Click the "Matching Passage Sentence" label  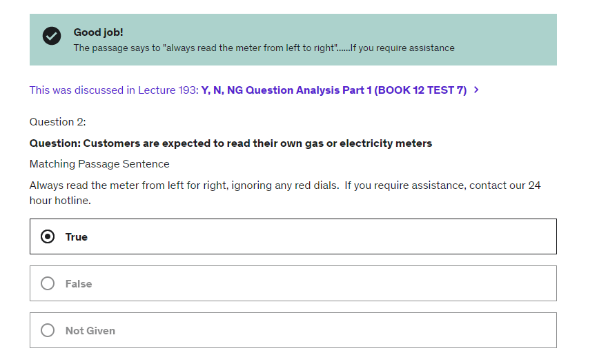[x=99, y=164]
